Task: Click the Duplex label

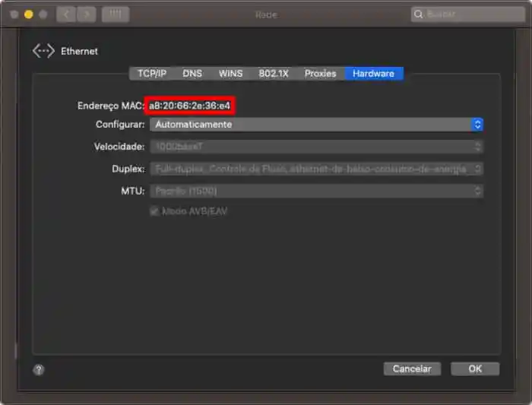Action: pos(128,169)
